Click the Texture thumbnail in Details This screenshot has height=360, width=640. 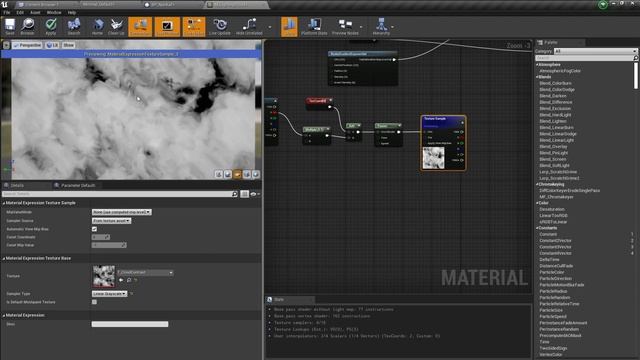(x=104, y=276)
